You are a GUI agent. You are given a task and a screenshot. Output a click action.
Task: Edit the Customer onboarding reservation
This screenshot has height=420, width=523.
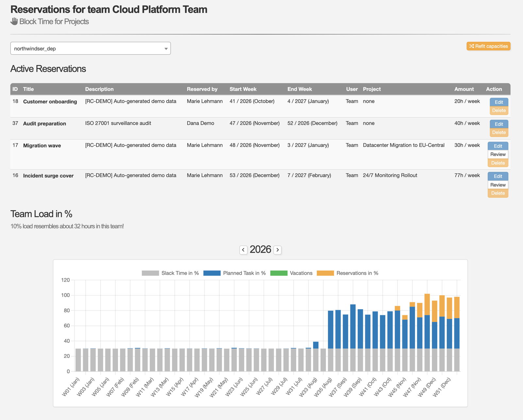[499, 102]
